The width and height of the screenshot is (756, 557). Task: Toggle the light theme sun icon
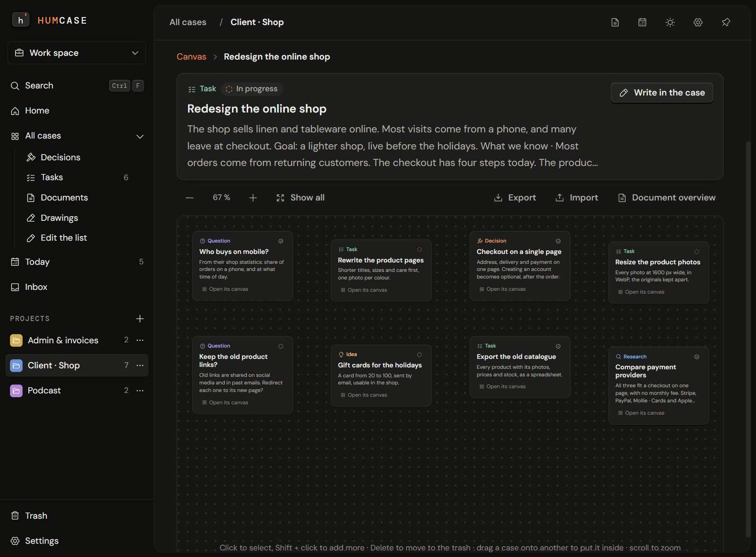click(x=670, y=22)
